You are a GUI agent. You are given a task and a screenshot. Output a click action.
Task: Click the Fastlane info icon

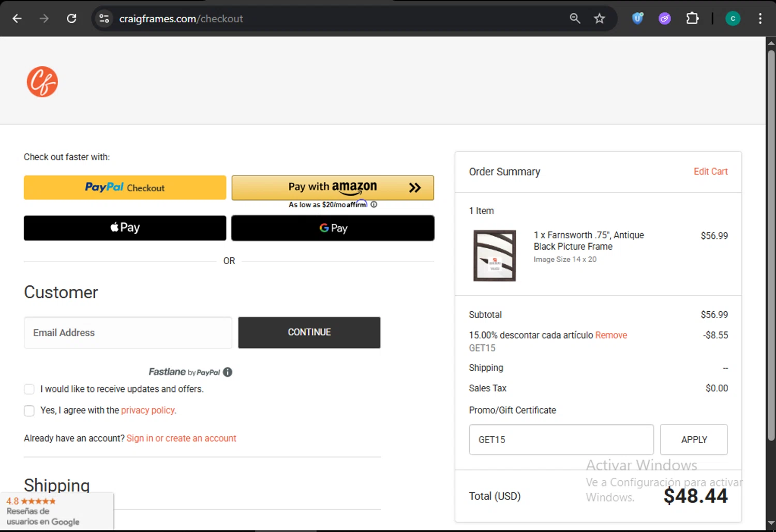228,372
